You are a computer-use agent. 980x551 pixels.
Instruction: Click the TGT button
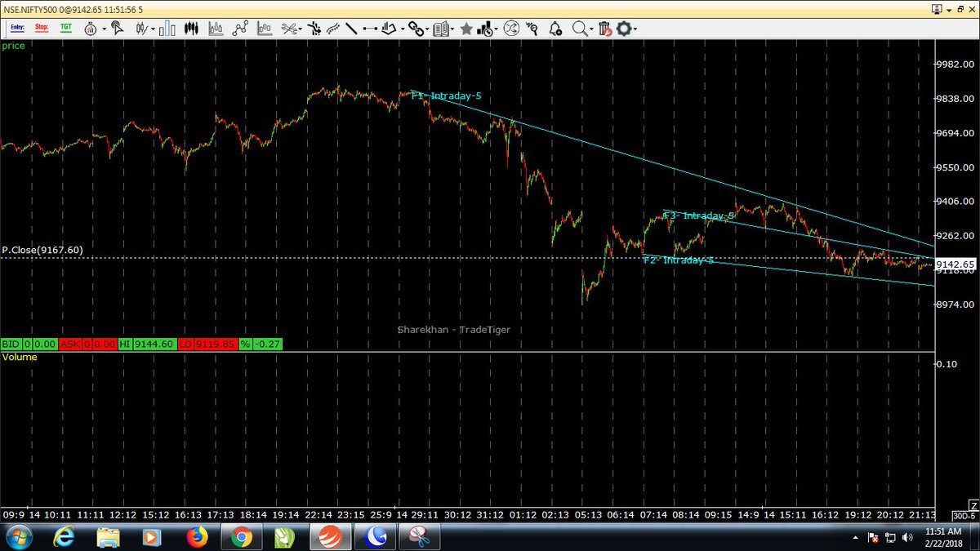pos(65,28)
